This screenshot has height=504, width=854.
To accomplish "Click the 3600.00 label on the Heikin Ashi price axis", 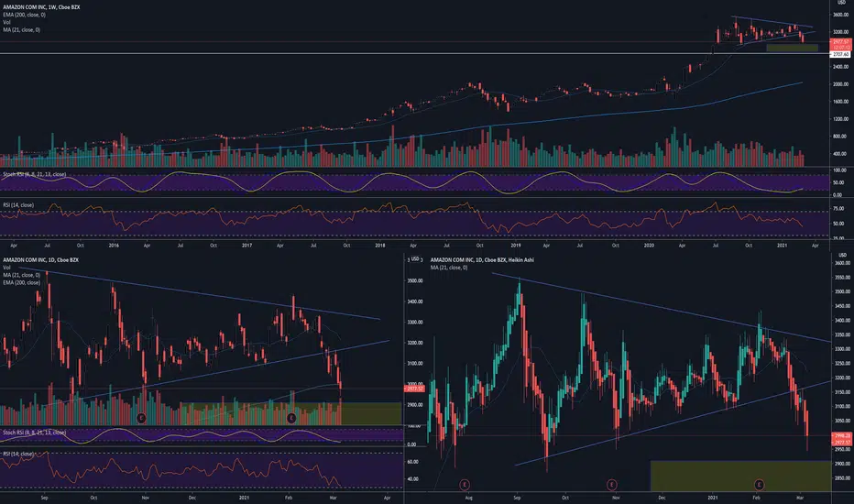I will tap(842, 263).
